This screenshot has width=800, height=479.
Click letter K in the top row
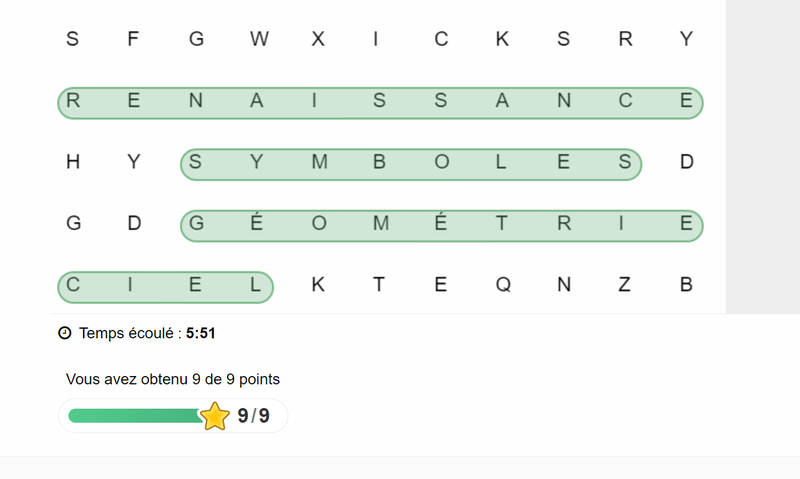502,40
